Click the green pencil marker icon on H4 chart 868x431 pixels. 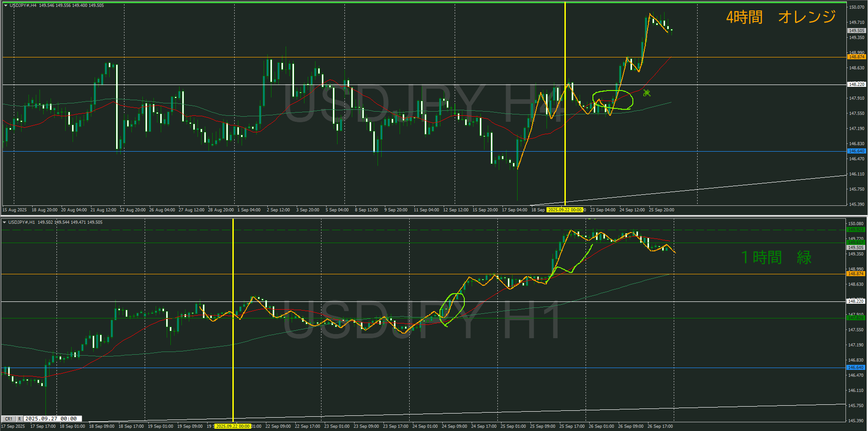point(647,93)
